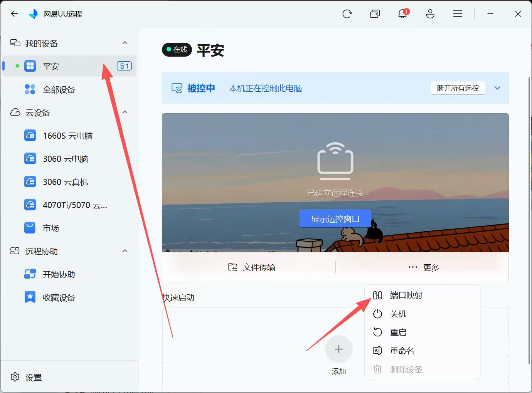Click the 全部设备 four-dot icon
This screenshot has width=532, height=393.
[x=30, y=89]
